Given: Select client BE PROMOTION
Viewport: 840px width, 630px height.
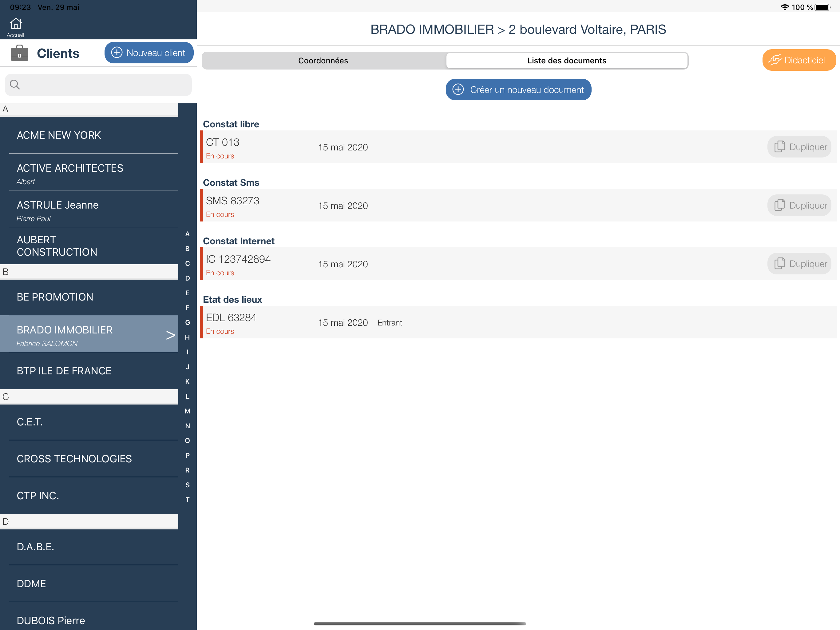Looking at the screenshot, I should [x=89, y=297].
